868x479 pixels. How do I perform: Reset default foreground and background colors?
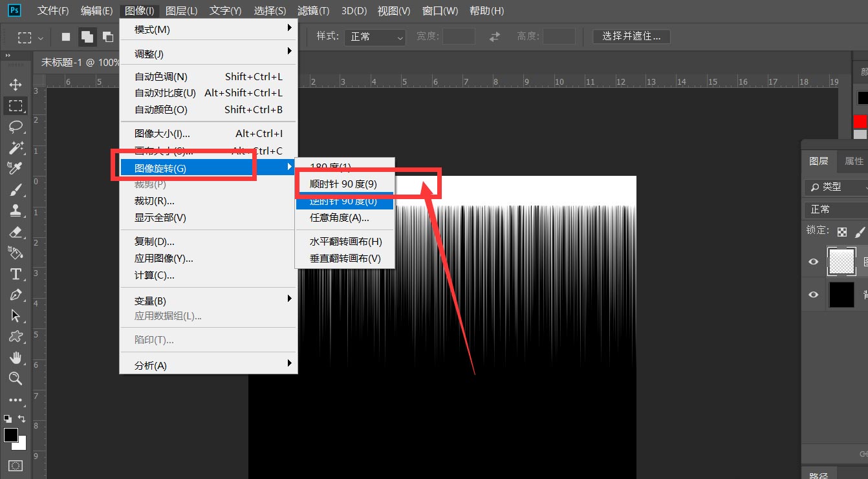tap(7, 418)
